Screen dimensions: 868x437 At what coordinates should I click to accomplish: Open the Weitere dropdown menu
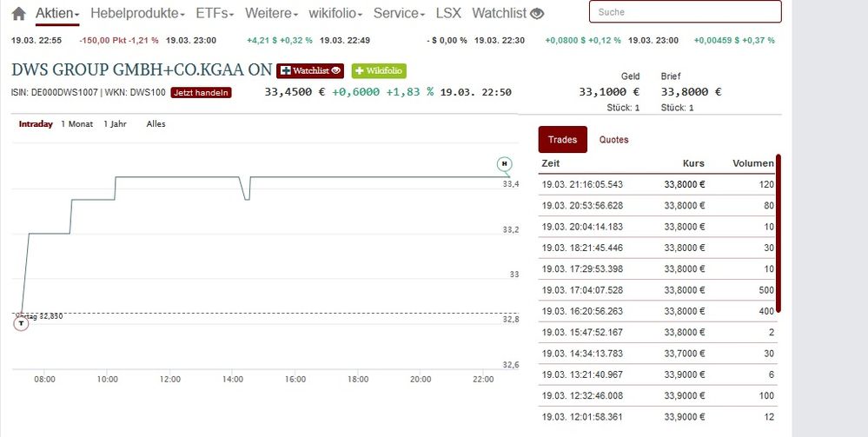click(x=271, y=14)
